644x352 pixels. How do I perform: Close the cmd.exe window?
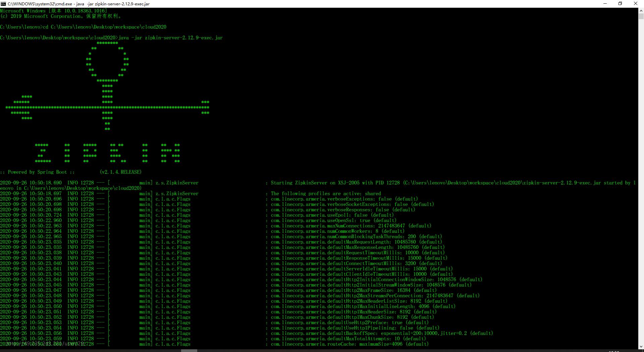coord(635,4)
